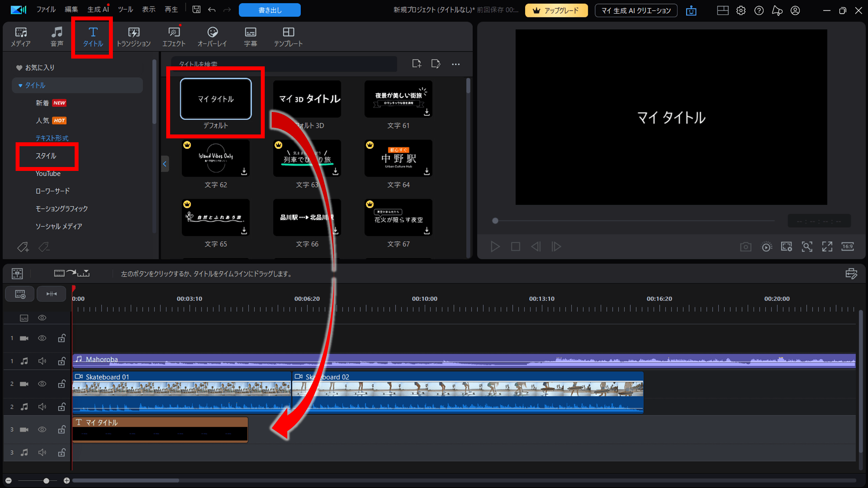Click the Play button in preview
The width and height of the screenshot is (868, 488).
495,247
